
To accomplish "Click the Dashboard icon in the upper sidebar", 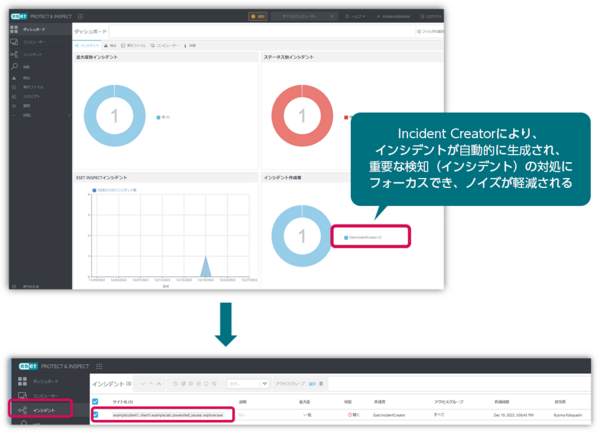I will coord(15,31).
